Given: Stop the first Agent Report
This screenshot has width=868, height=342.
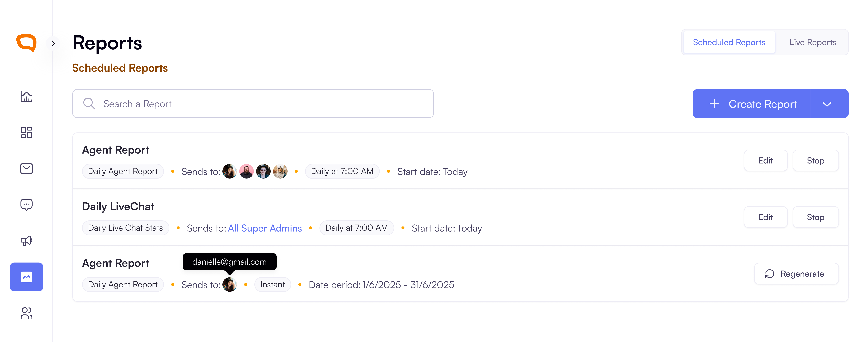Looking at the screenshot, I should click(x=815, y=161).
